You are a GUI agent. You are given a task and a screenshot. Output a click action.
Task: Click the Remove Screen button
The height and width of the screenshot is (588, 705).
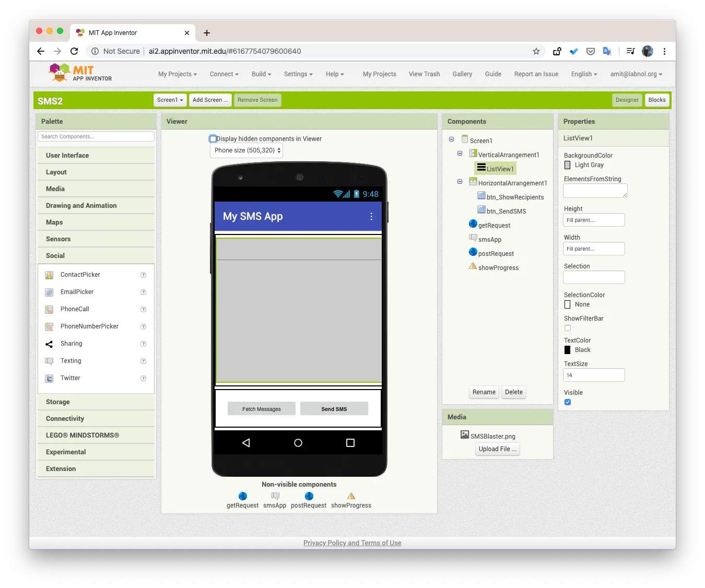tap(257, 100)
